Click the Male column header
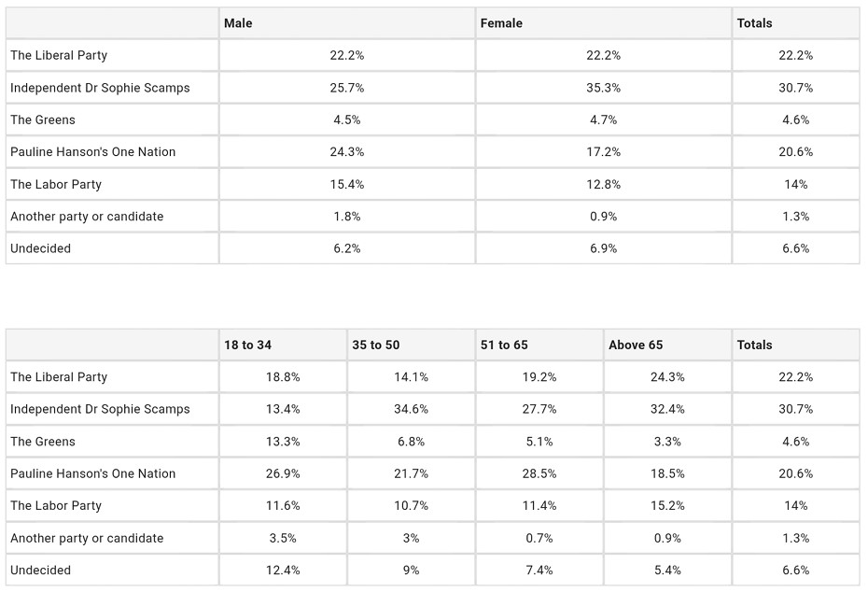The width and height of the screenshot is (868, 592). (238, 23)
